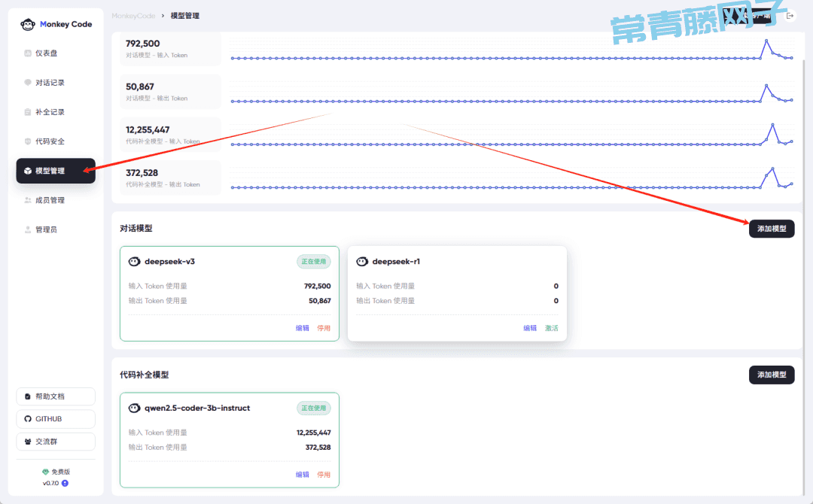Screen dimensions: 813x504
Task: Click the MonkeyCode breadcrumb link
Action: coord(133,16)
